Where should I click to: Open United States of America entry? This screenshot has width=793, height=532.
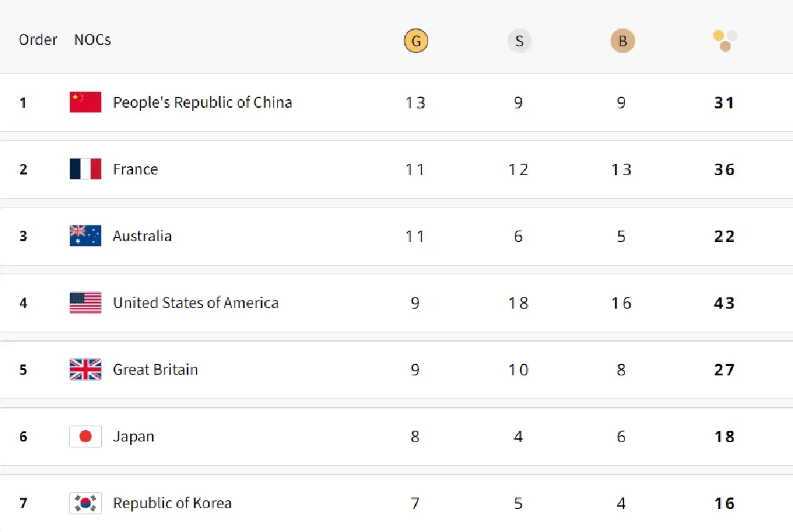(x=196, y=303)
